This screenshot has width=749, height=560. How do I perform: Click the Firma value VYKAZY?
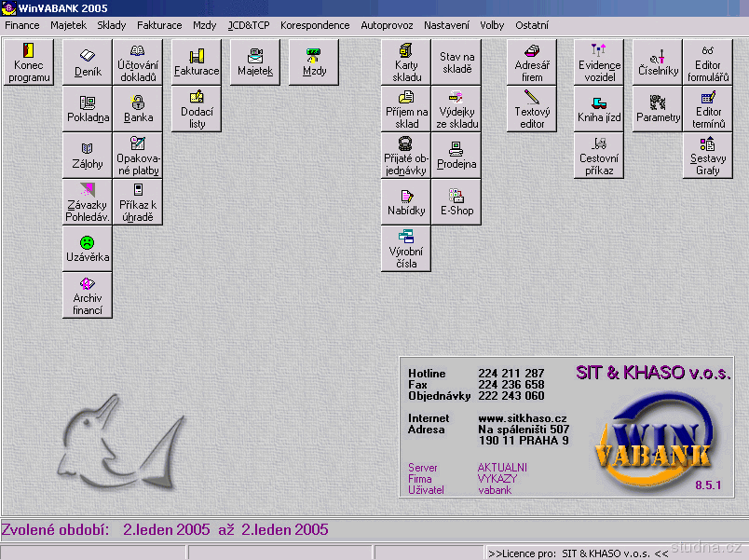pyautogui.click(x=497, y=479)
